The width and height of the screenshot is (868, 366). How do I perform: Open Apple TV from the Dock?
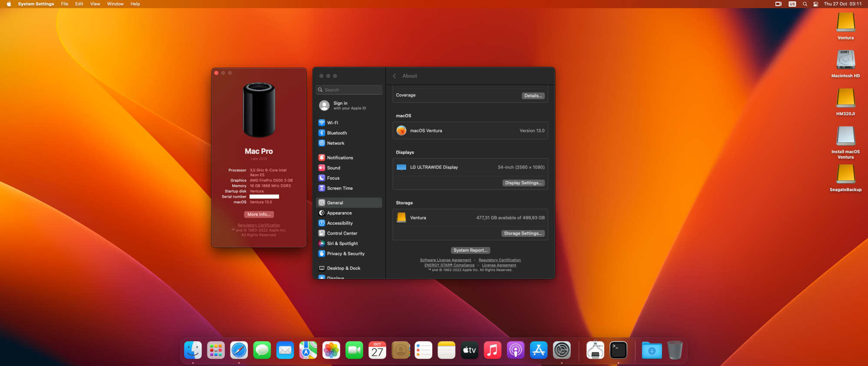[x=470, y=350]
